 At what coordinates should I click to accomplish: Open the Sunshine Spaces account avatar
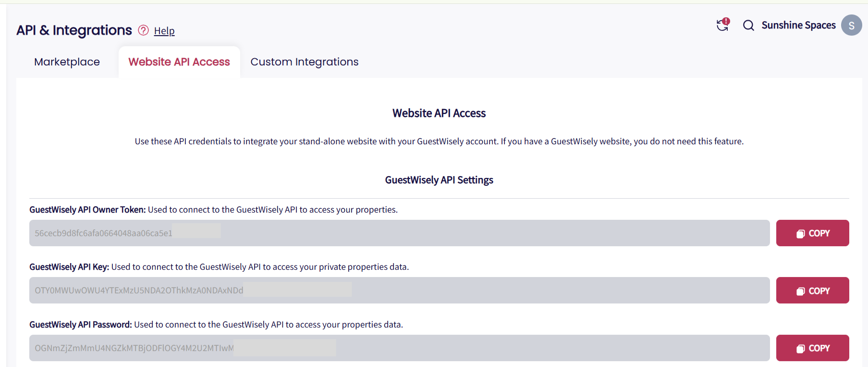pos(851,25)
